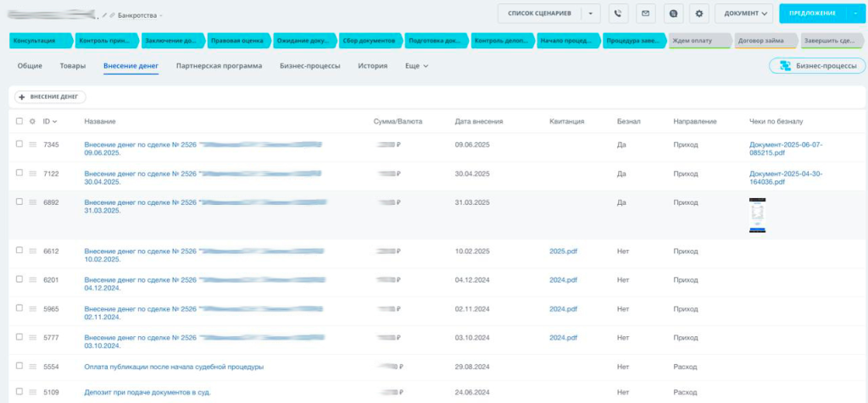Check the checkbox for row 7122
The width and height of the screenshot is (868, 403).
click(19, 173)
